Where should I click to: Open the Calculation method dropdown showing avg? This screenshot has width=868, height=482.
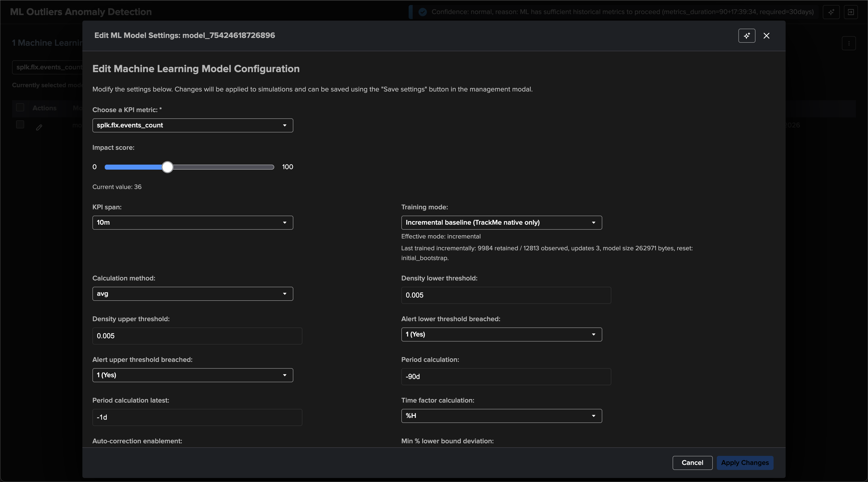coord(193,294)
